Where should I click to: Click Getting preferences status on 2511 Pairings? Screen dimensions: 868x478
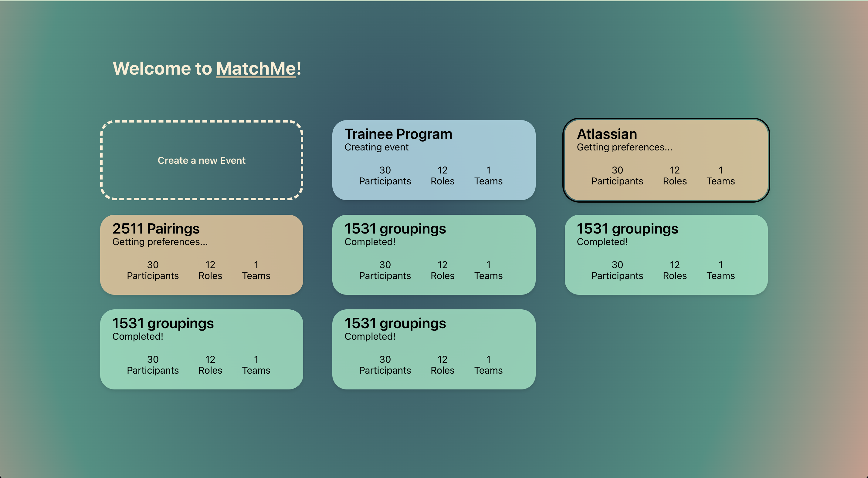(x=160, y=242)
